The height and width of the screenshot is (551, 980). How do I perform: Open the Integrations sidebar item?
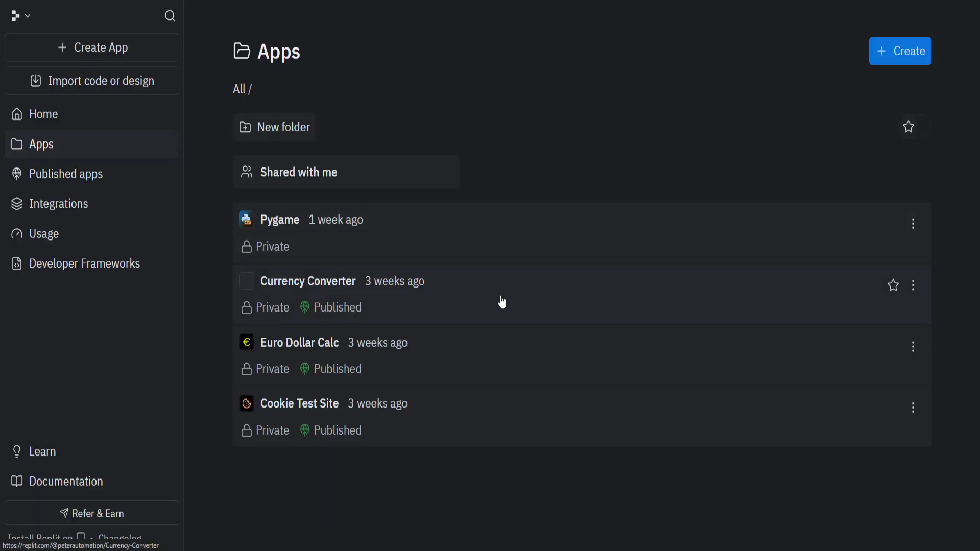click(x=58, y=204)
